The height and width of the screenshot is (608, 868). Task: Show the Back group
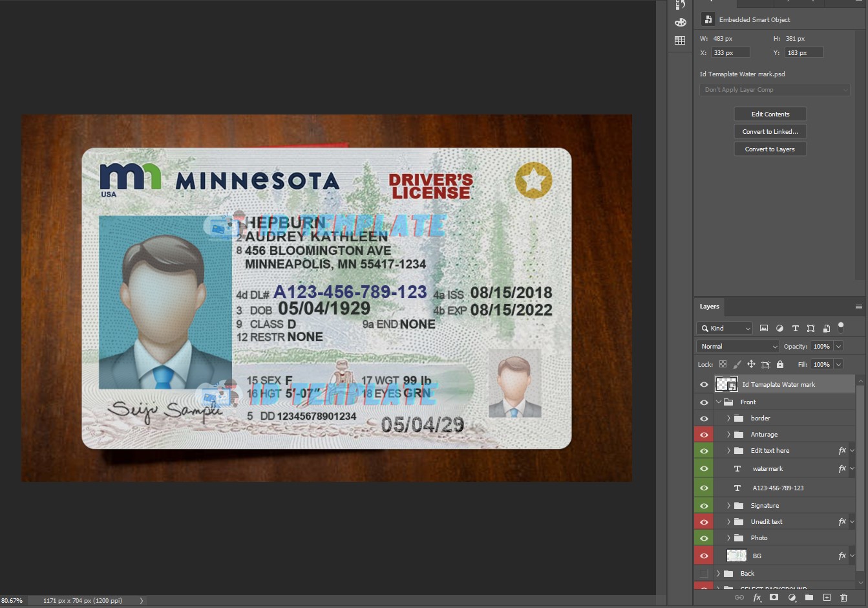click(x=704, y=573)
